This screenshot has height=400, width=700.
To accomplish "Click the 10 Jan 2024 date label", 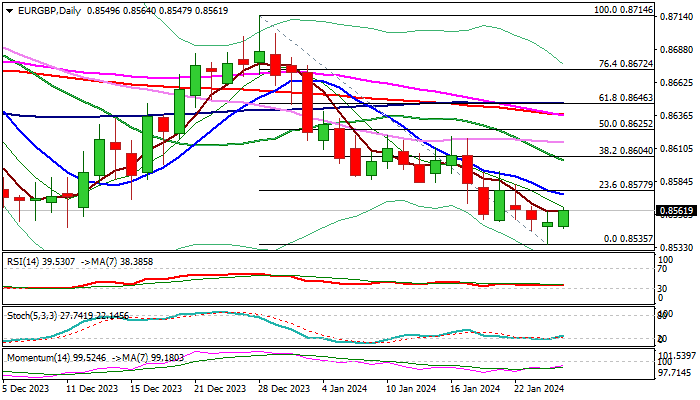I will point(411,388).
